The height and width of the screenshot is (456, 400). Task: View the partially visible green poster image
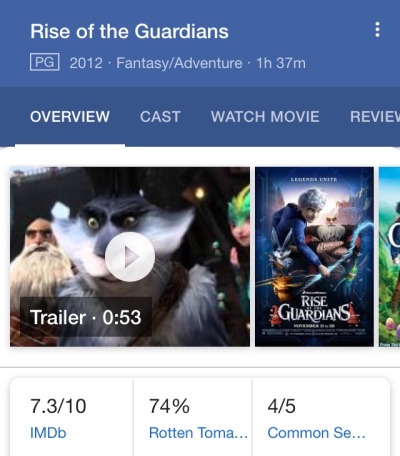389,257
